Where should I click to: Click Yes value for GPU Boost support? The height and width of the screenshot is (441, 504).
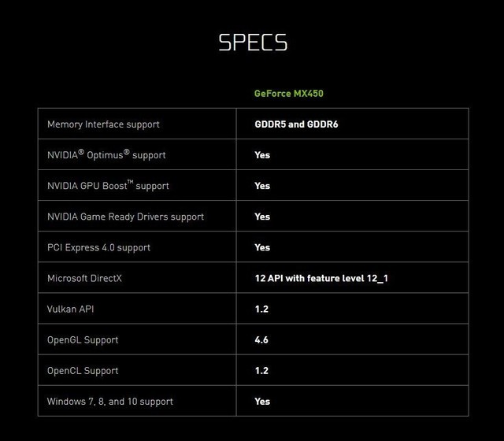[x=262, y=186]
